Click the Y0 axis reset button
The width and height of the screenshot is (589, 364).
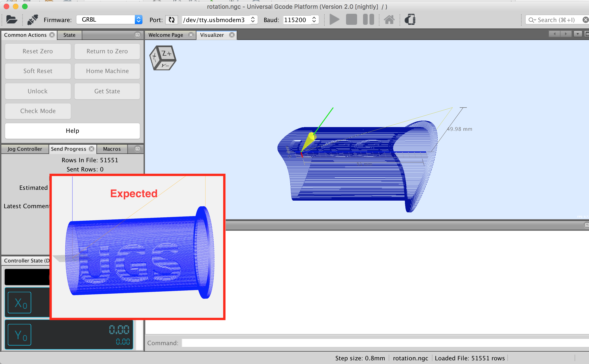(20, 335)
